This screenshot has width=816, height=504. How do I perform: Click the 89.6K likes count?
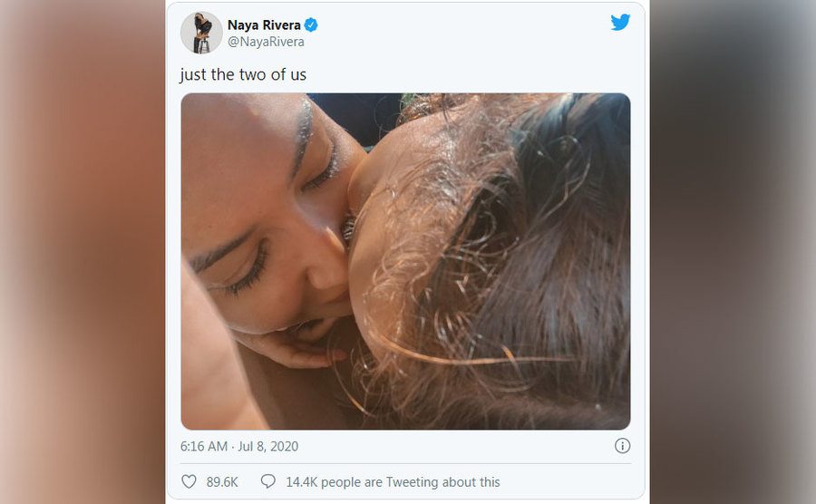(221, 482)
